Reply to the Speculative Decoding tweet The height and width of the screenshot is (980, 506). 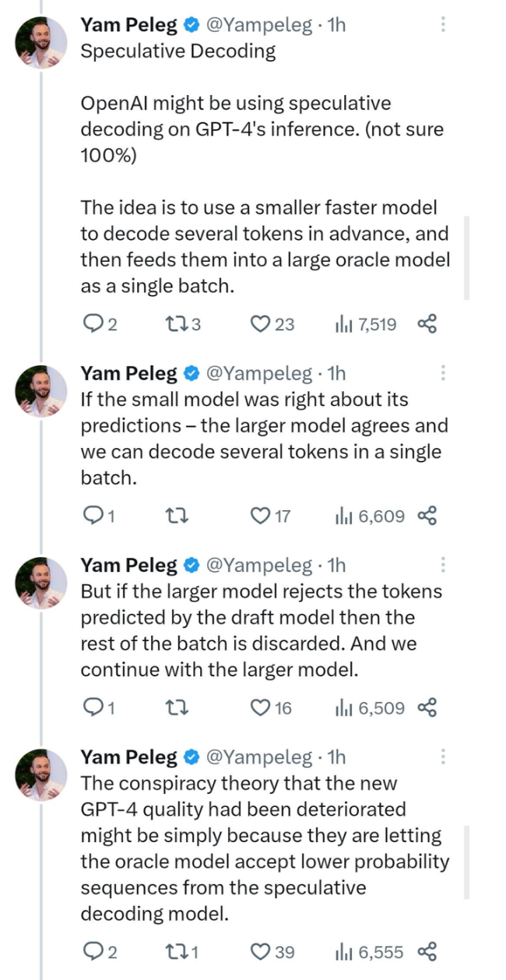pos(99,324)
